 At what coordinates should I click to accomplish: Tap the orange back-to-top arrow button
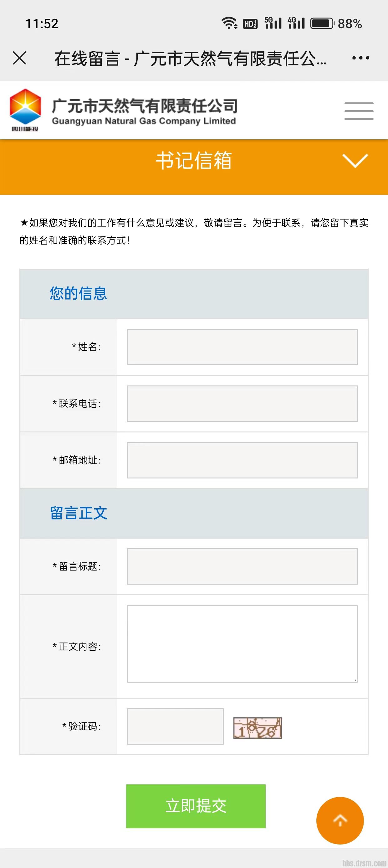coord(340,820)
